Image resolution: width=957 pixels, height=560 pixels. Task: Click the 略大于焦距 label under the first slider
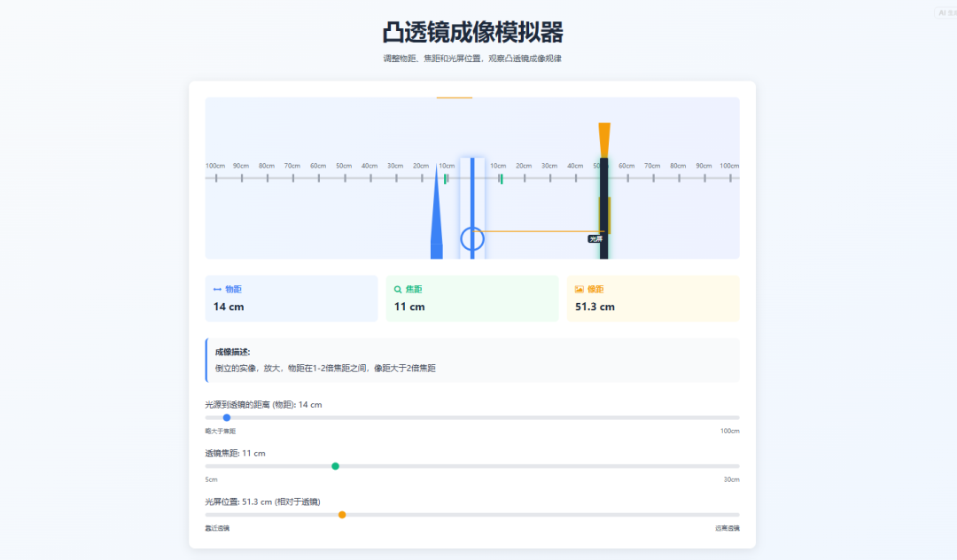pyautogui.click(x=220, y=431)
